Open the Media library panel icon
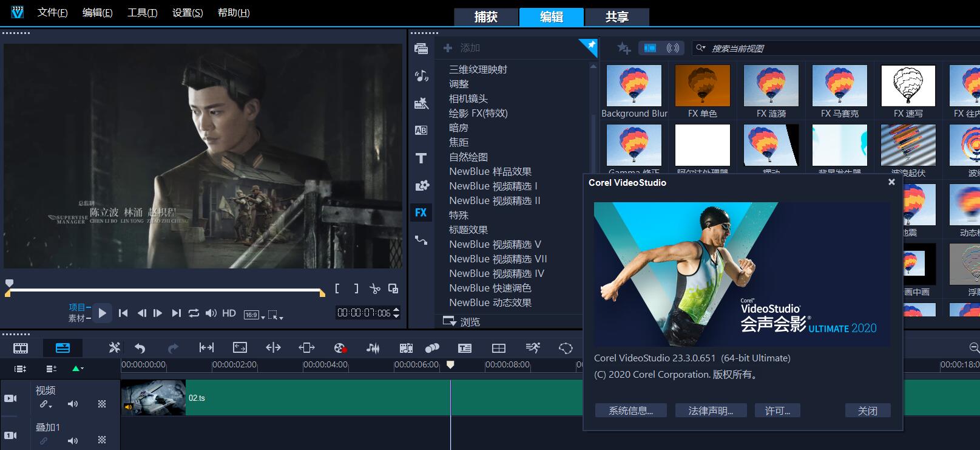This screenshot has height=450, width=980. [421, 49]
